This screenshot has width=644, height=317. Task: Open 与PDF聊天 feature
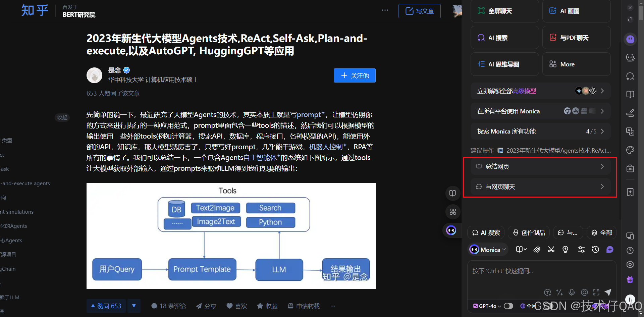pos(577,38)
